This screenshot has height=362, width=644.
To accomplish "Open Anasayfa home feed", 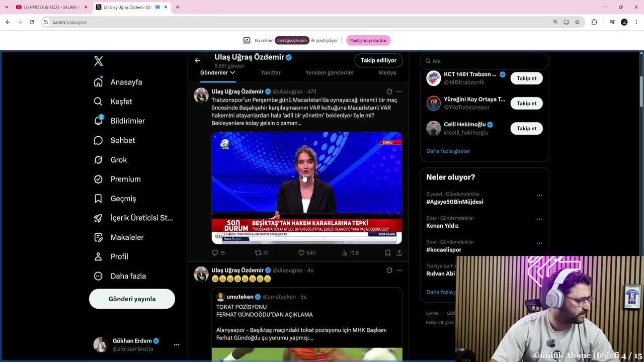I will coord(118,82).
